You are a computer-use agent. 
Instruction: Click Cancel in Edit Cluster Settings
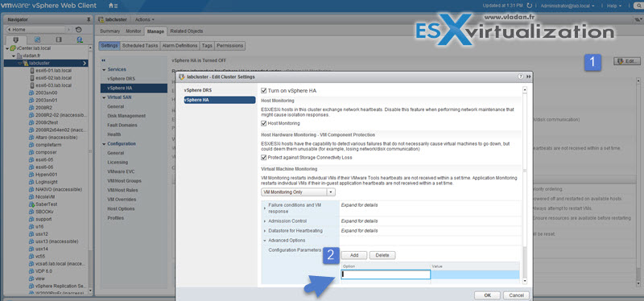[x=516, y=295]
